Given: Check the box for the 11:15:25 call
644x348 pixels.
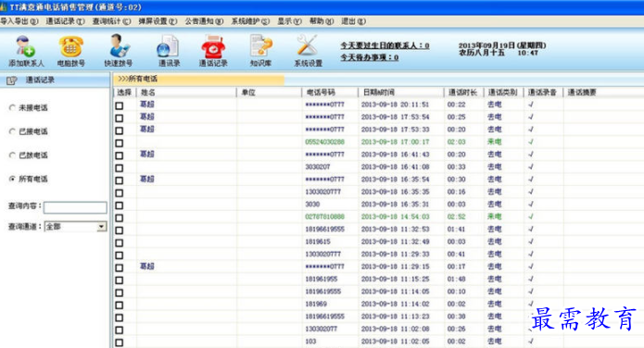Looking at the screenshot, I should (120, 280).
